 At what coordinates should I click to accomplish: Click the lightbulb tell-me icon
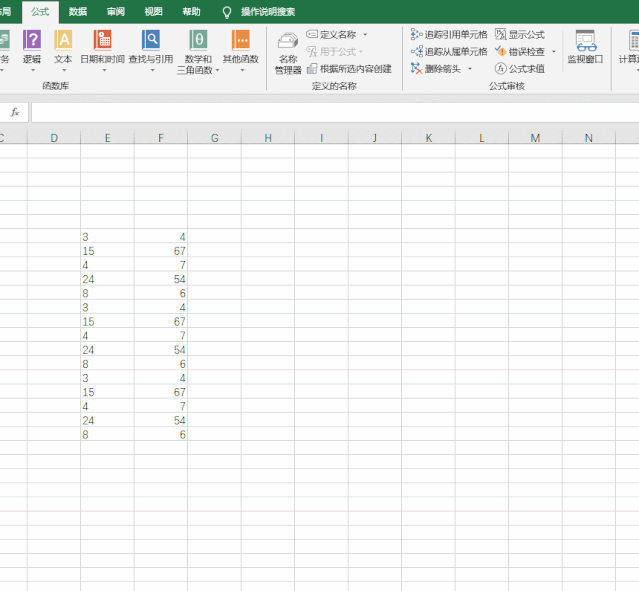tap(227, 12)
